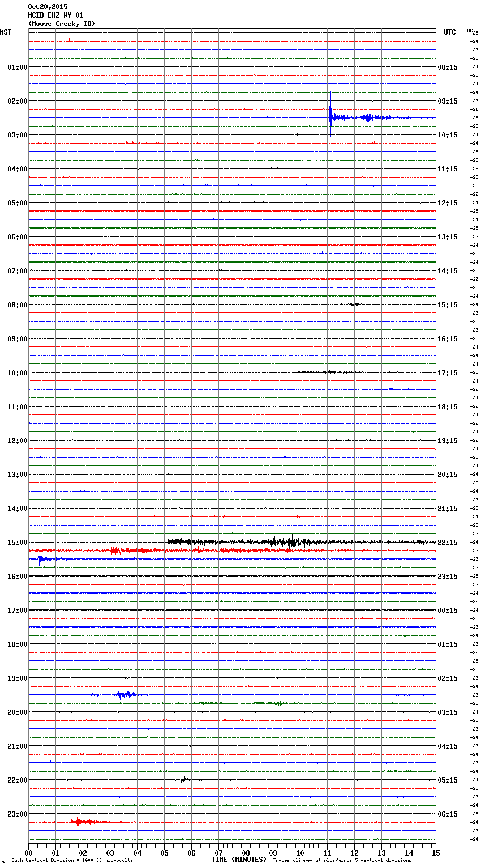Select the '02:15' UTC row label
This screenshot has width=481, height=868.
pos(448,678)
